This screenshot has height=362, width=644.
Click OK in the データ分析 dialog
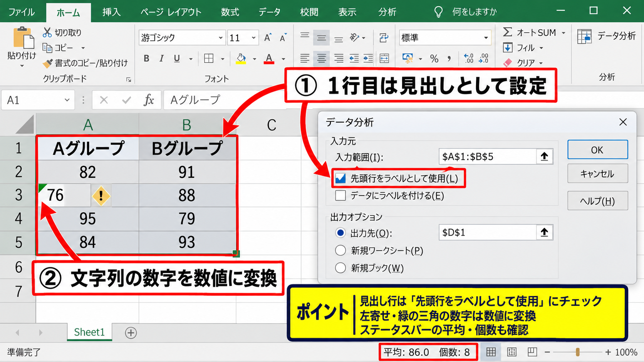[x=597, y=150]
